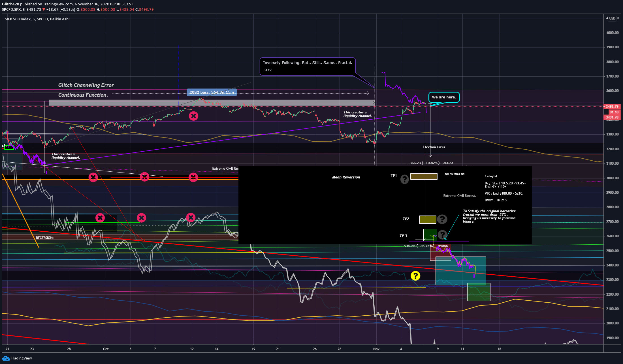This screenshot has height=364, width=623.
Task: Click the 3600.00 price axis label
Action: (613, 91)
